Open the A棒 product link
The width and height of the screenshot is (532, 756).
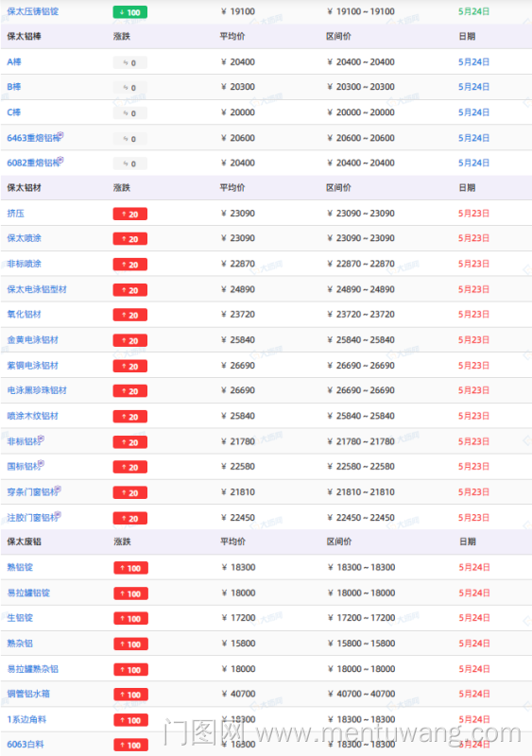pos(14,61)
